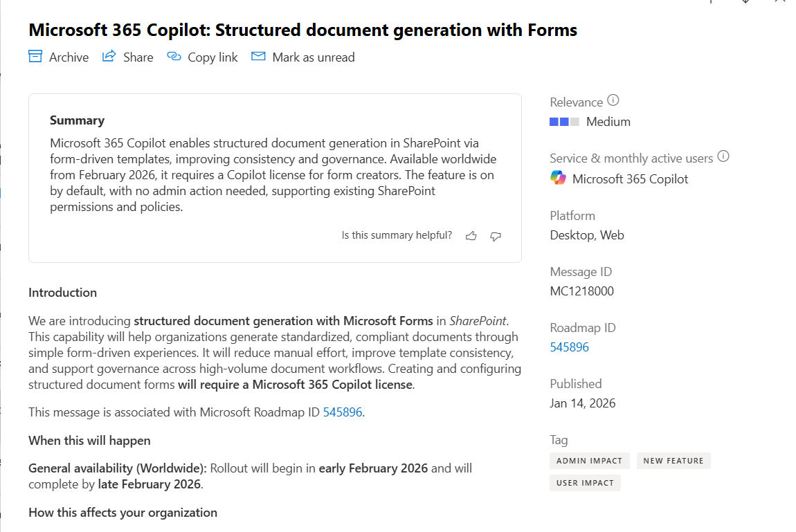Click the message title about Structured document generation

click(302, 30)
